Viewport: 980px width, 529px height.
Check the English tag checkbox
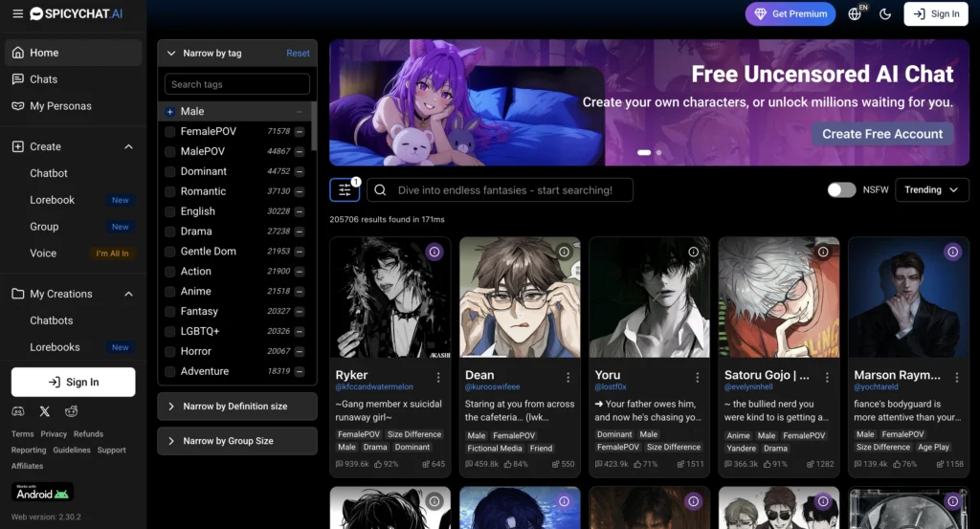tap(169, 211)
